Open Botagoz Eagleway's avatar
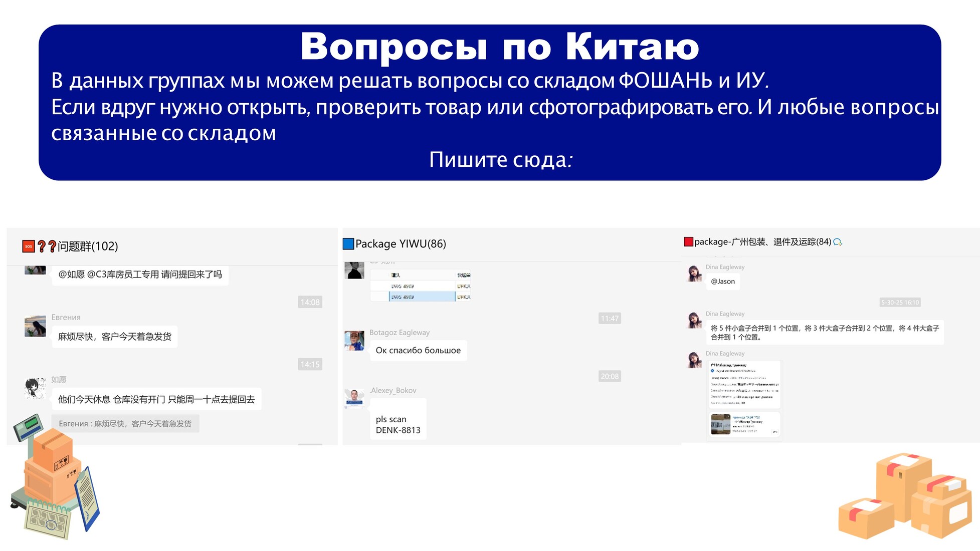980x551 pixels. click(x=354, y=341)
